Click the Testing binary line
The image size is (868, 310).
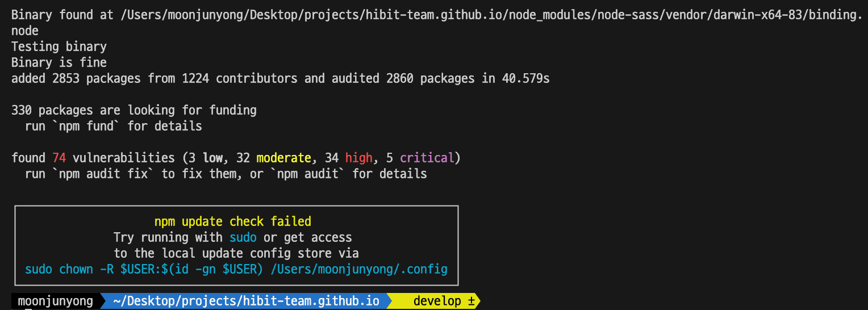59,47
